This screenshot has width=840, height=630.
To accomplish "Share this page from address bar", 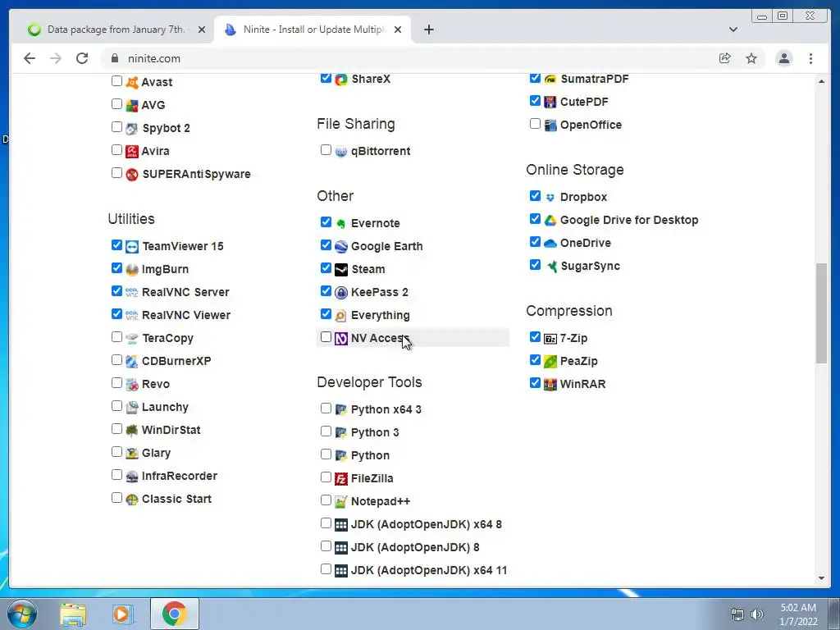I will click(x=725, y=58).
